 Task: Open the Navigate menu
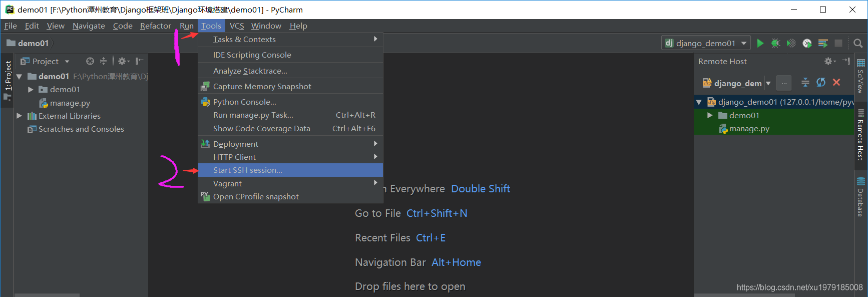point(89,26)
